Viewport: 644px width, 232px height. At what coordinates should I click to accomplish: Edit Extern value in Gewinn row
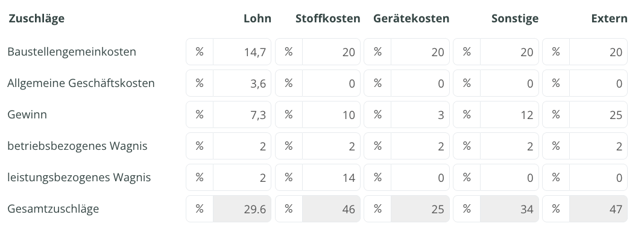598,115
